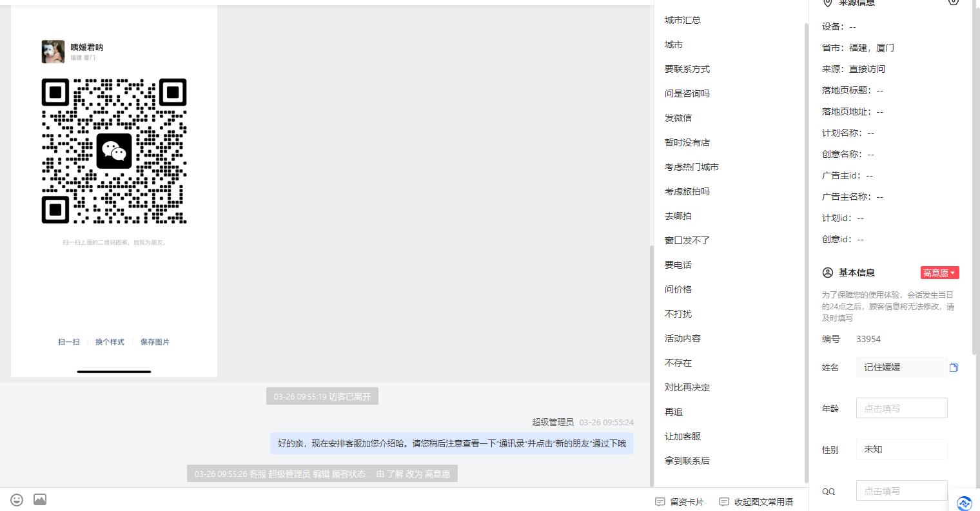Open the 性别 dropdown showing 未知
The height and width of the screenshot is (511, 980).
point(902,449)
